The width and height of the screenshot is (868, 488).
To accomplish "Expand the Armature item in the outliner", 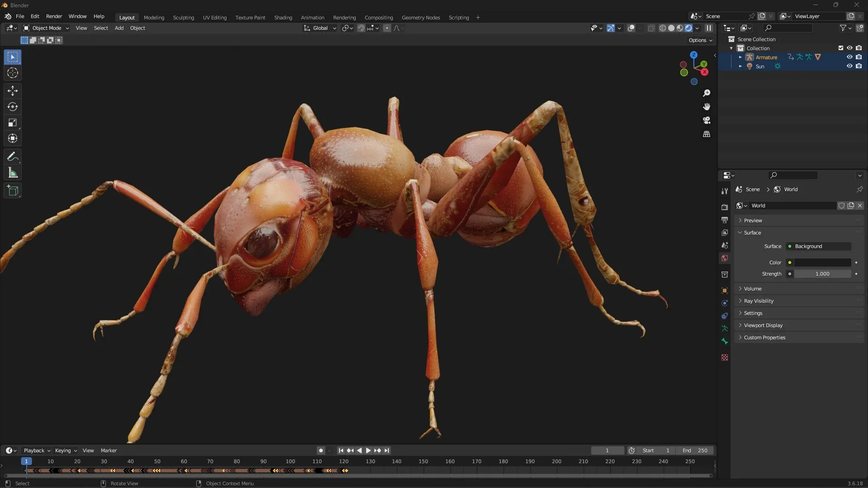I will tap(741, 57).
